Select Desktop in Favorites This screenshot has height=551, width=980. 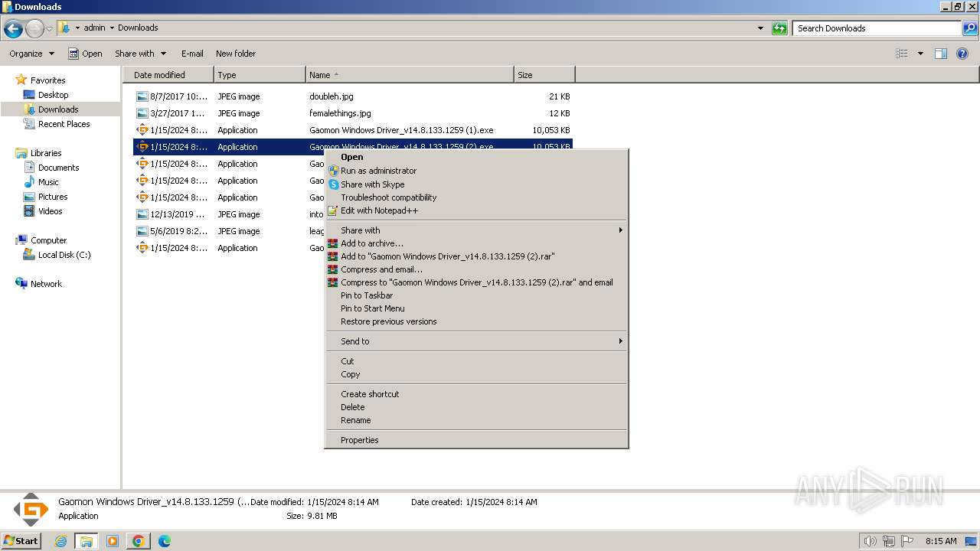click(53, 95)
